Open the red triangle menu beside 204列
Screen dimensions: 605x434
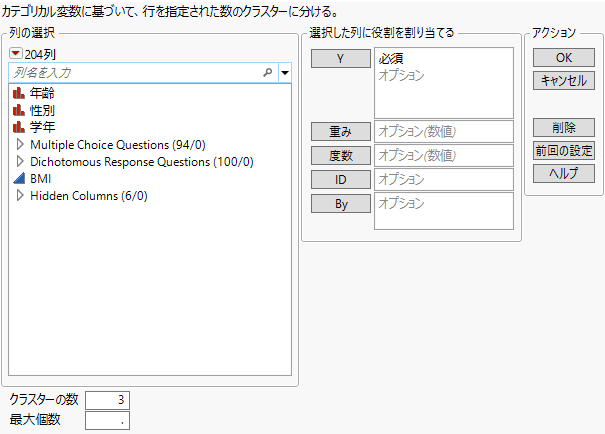16,54
